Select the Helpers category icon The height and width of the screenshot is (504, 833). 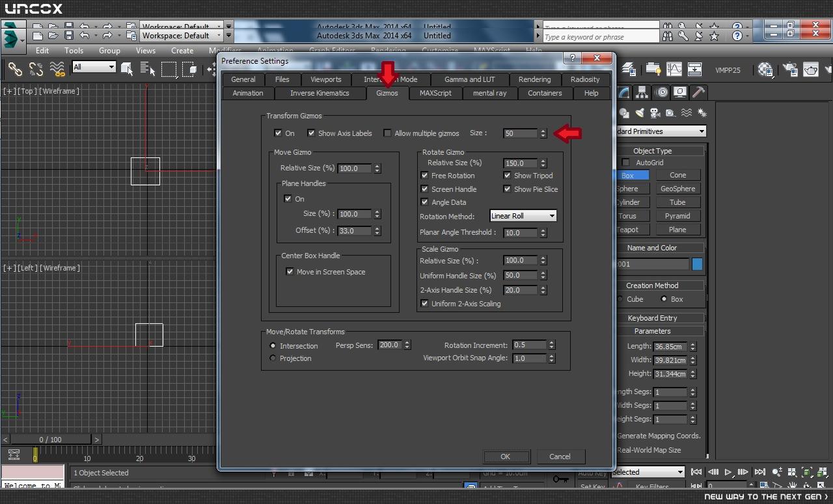tap(671, 113)
